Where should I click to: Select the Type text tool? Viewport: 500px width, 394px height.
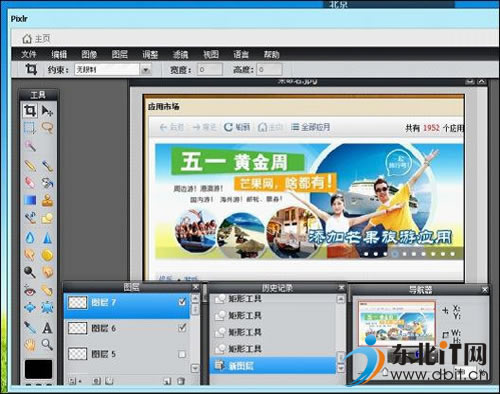47,328
